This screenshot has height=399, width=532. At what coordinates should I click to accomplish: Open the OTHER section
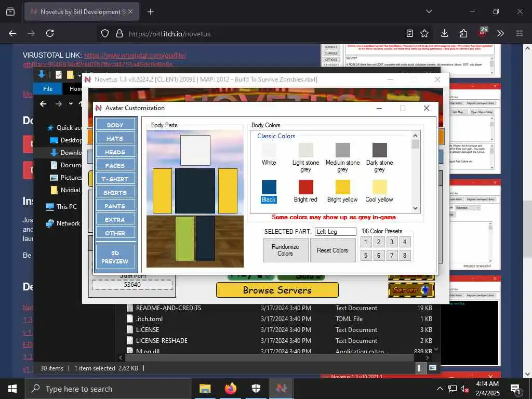pos(115,233)
